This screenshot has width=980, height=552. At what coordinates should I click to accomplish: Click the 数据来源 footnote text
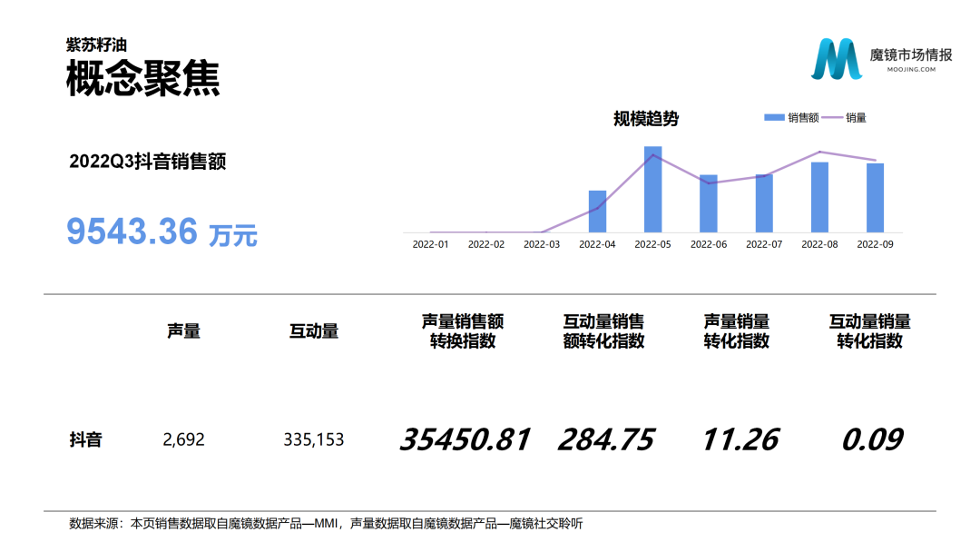(x=326, y=524)
